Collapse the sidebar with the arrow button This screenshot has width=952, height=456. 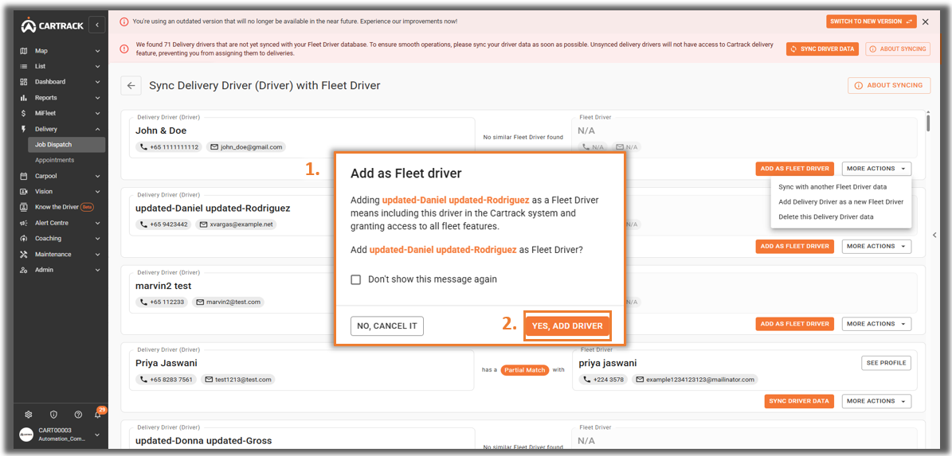(x=97, y=26)
